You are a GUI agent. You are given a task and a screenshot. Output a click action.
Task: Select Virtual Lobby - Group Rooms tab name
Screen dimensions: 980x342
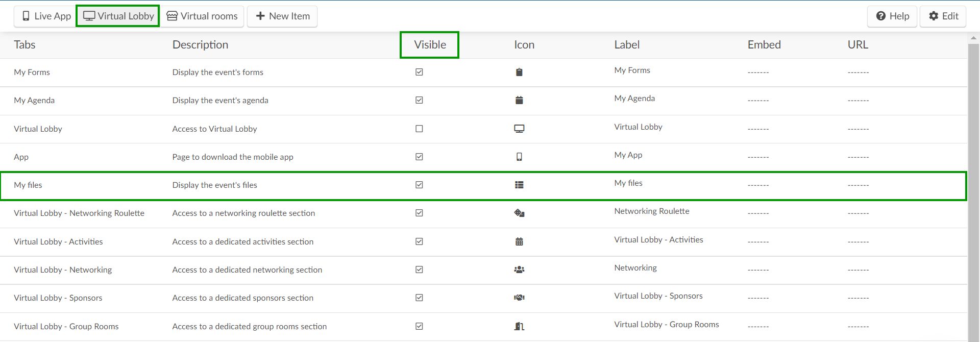pos(66,327)
